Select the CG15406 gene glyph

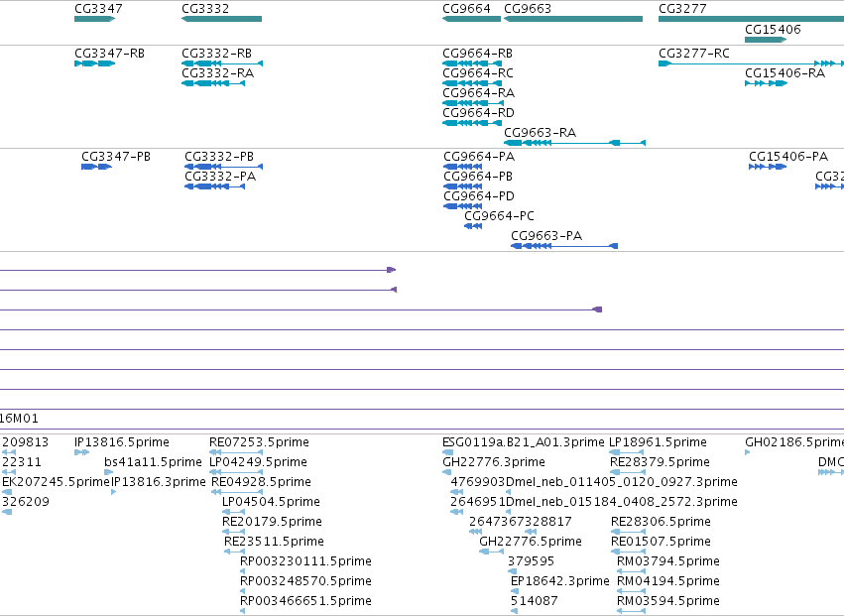766,40
